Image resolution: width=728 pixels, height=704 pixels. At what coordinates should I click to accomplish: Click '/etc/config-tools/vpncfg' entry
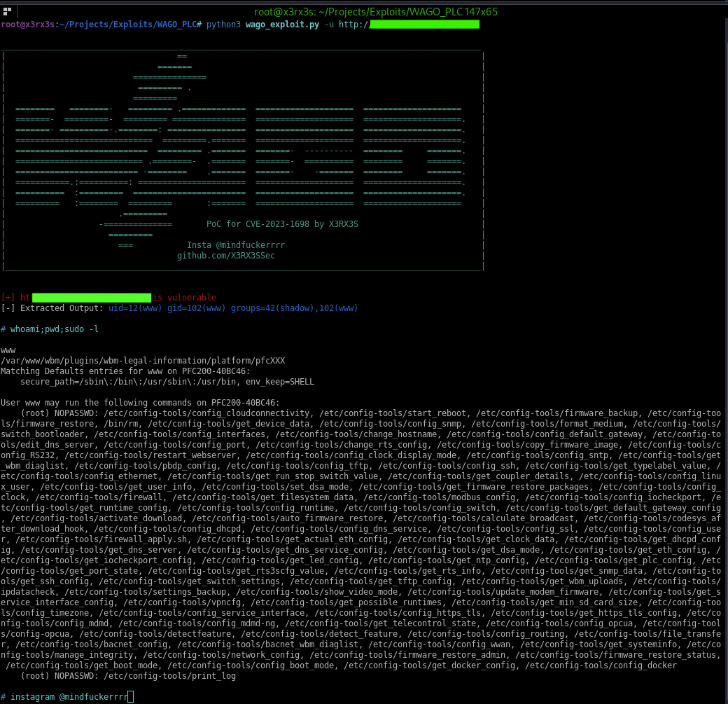tap(182, 602)
